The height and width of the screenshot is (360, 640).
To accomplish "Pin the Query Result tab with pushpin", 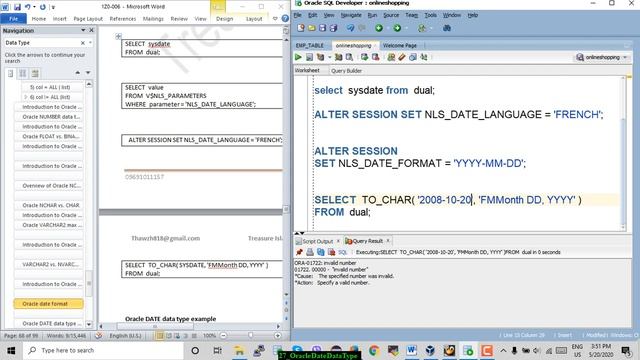I will coord(300,252).
